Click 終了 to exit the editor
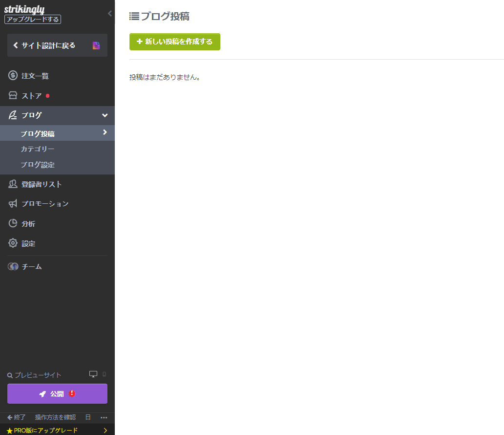This screenshot has width=504, height=435. [x=16, y=417]
